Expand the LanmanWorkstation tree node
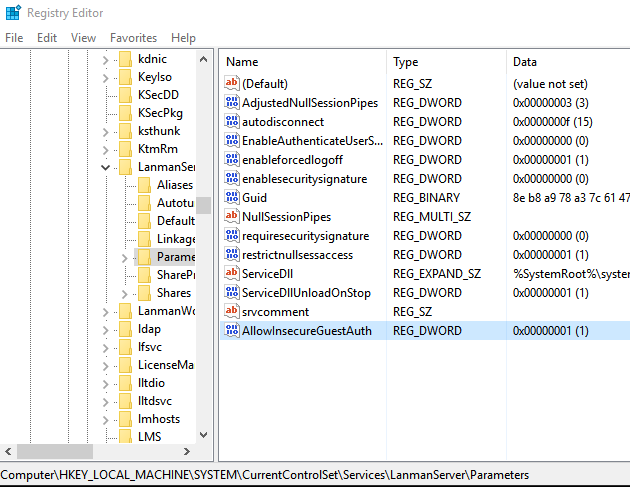The height and width of the screenshot is (487, 630). coord(105,312)
